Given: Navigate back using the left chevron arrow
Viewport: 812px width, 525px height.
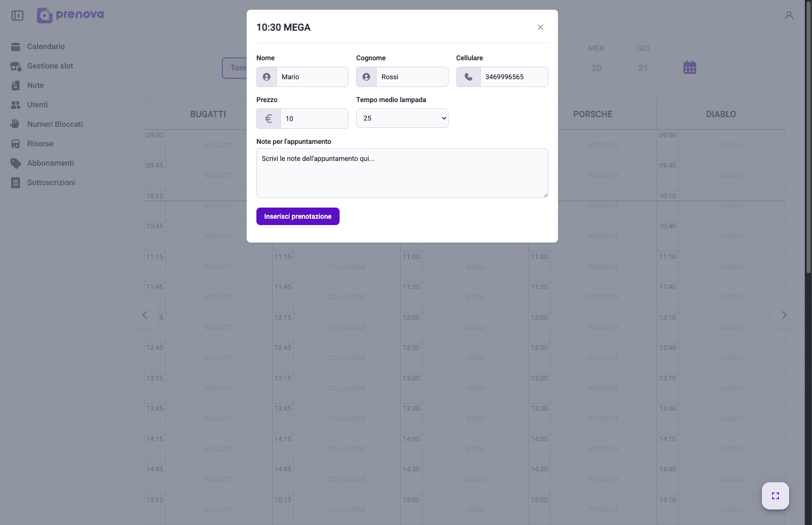Looking at the screenshot, I should [x=144, y=315].
